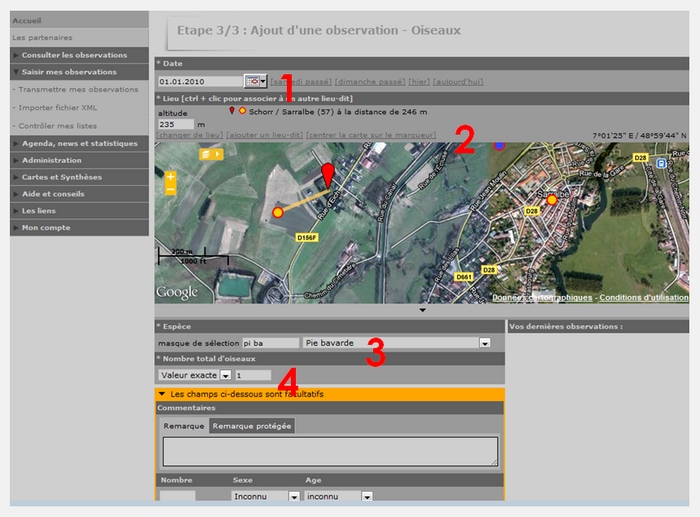This screenshot has width=700, height=517.
Task: Click the map layers switcher icon
Action: click(211, 154)
